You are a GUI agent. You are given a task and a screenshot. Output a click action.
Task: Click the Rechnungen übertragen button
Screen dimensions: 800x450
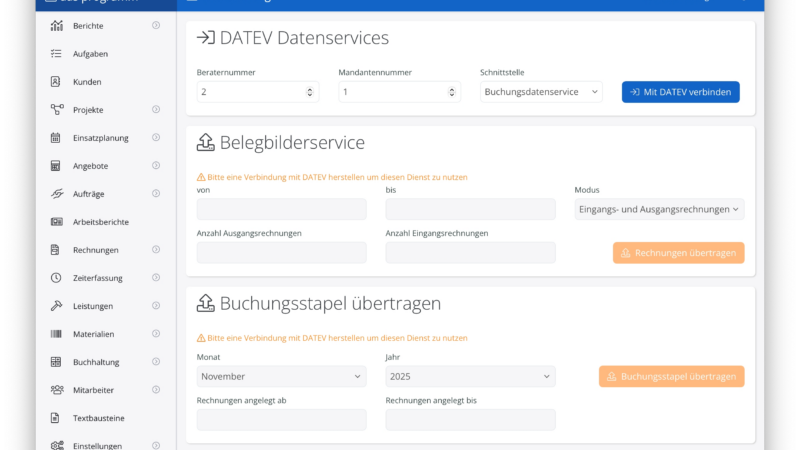679,253
